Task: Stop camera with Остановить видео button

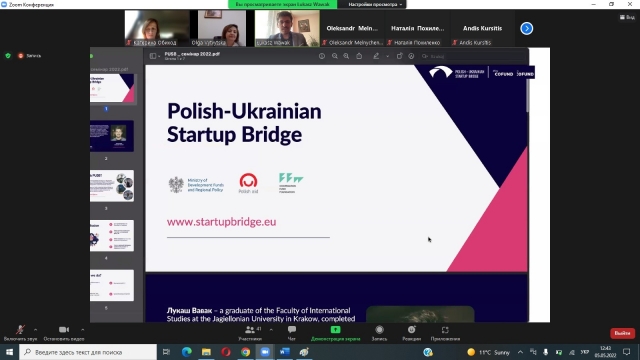Action: (x=64, y=333)
